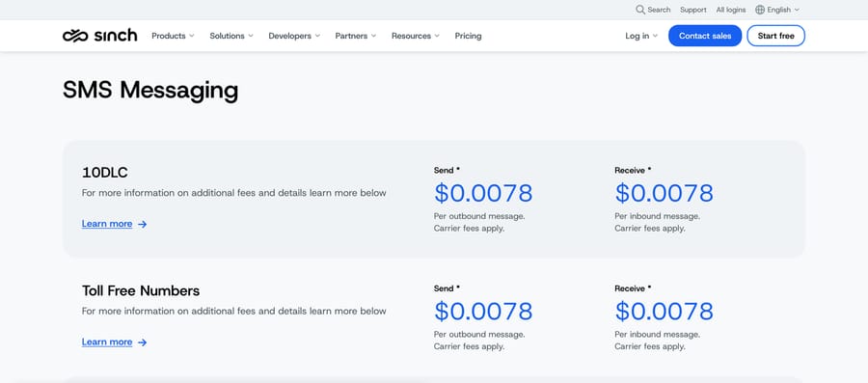Open Learn more link under Toll Free Numbers
This screenshot has width=868, height=383.
pos(107,342)
